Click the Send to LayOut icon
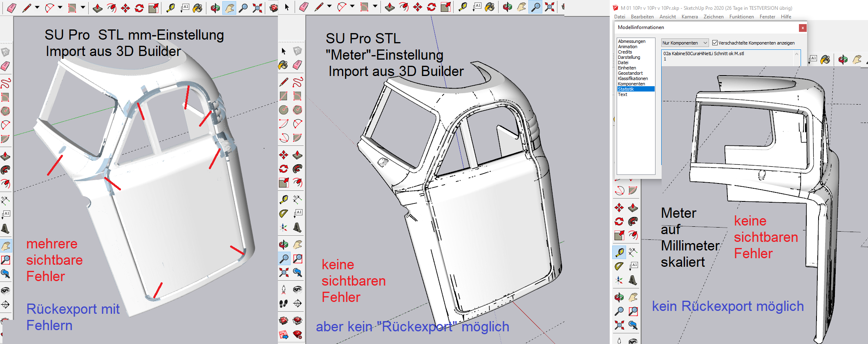Image resolution: width=868 pixels, height=344 pixels. pos(283,335)
